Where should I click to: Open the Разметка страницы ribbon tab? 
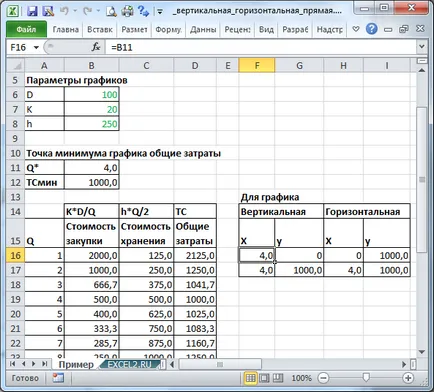134,30
